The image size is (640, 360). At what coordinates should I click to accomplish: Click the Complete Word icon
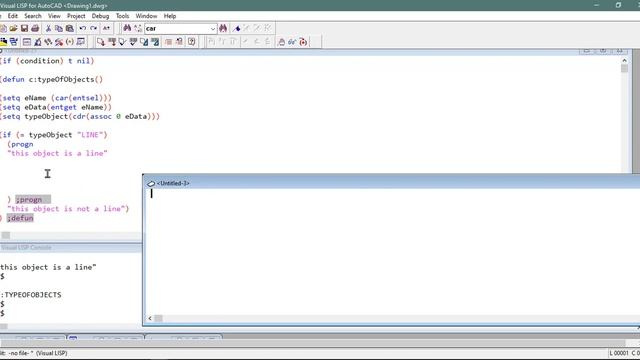[x=106, y=28]
